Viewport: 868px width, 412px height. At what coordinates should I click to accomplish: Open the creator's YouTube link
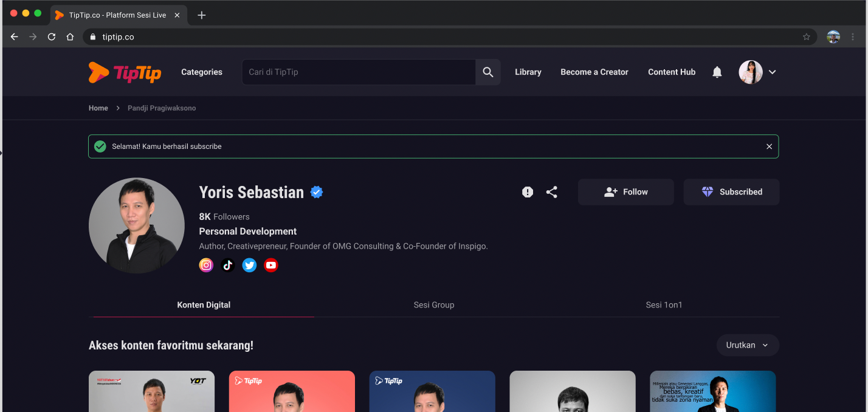(x=271, y=265)
